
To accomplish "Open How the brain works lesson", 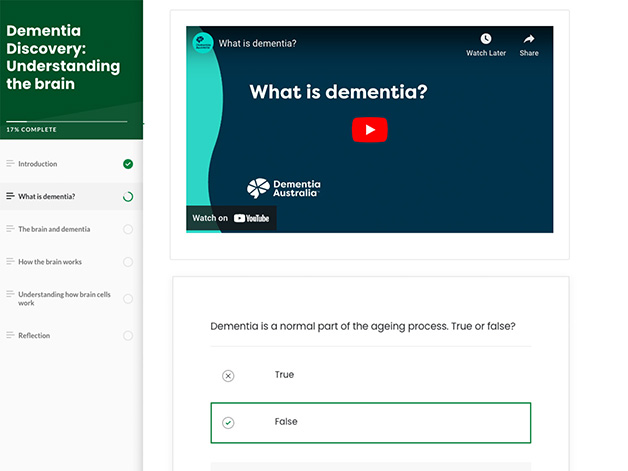I will point(50,262).
